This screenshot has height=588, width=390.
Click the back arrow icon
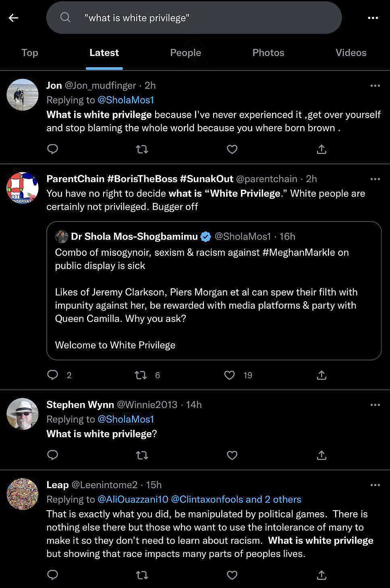tap(14, 18)
